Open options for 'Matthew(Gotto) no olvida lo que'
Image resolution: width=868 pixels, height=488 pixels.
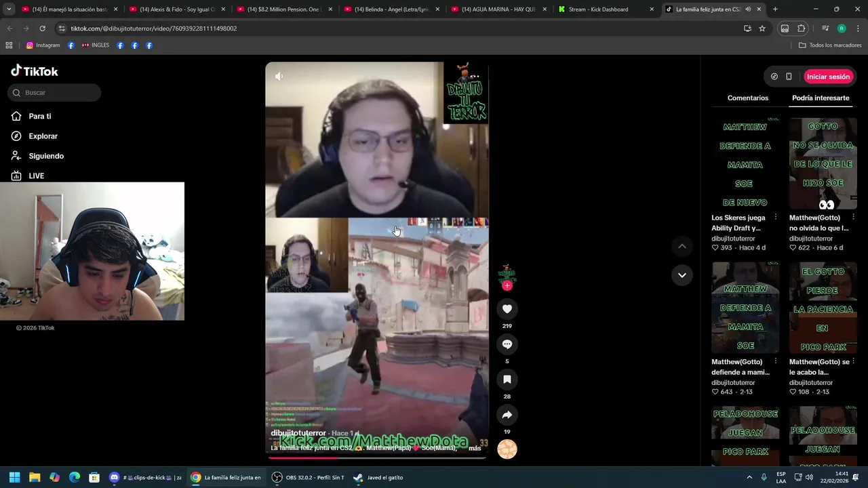pos(853,218)
